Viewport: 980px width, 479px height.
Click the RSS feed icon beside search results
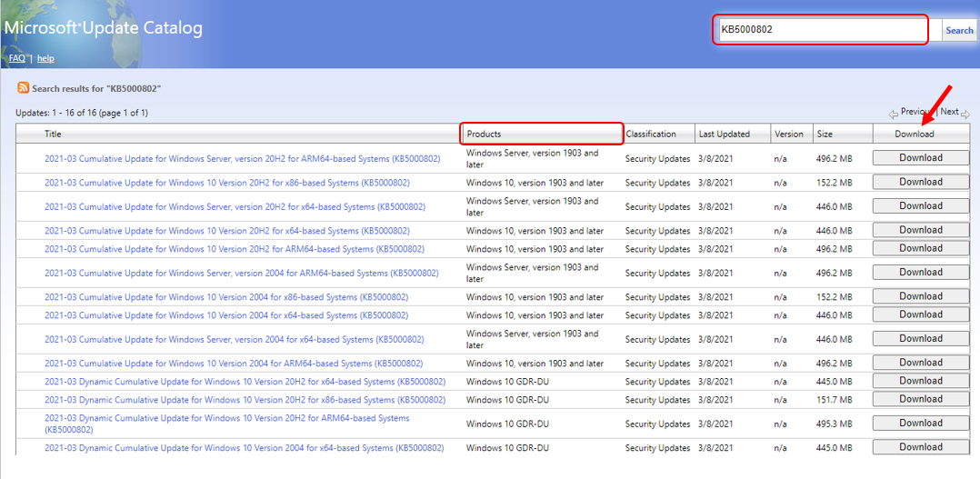23,88
